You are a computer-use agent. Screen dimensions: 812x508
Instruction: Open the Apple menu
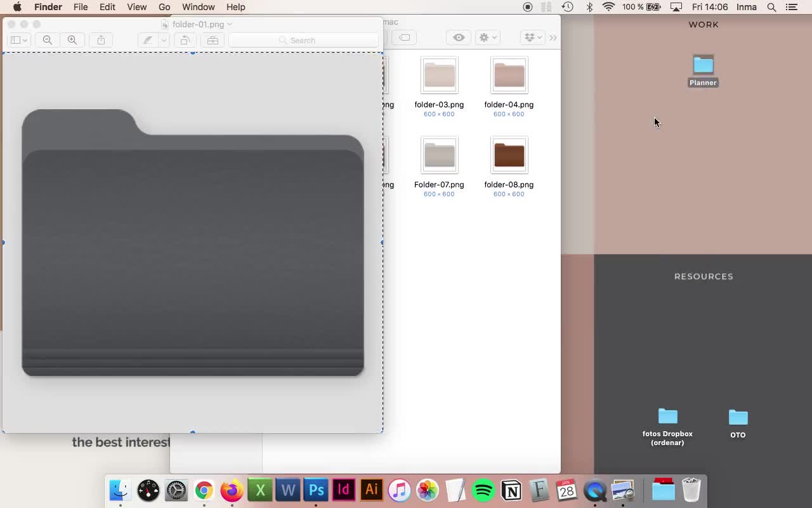(x=17, y=7)
